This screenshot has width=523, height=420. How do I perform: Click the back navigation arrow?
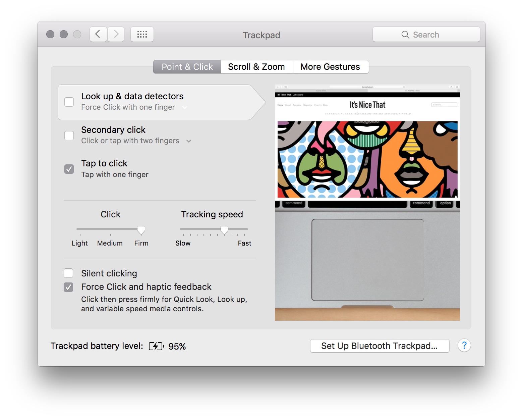coord(98,34)
